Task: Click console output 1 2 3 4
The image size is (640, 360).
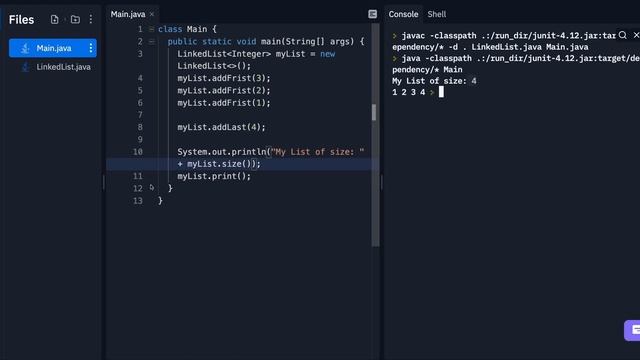Action: click(408, 92)
